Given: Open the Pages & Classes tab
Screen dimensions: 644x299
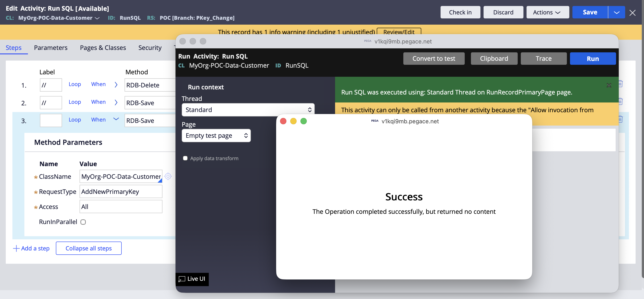Looking at the screenshot, I should pos(103,47).
